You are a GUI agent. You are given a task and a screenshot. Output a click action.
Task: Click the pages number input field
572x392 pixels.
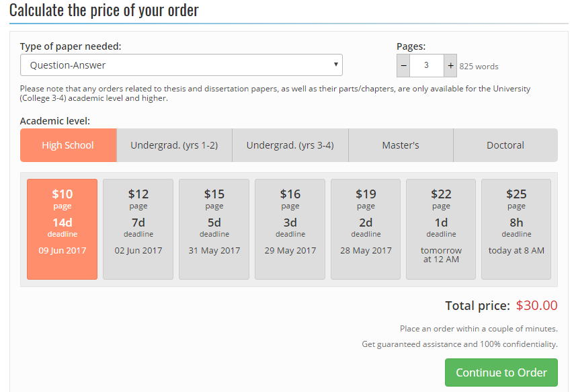[427, 66]
